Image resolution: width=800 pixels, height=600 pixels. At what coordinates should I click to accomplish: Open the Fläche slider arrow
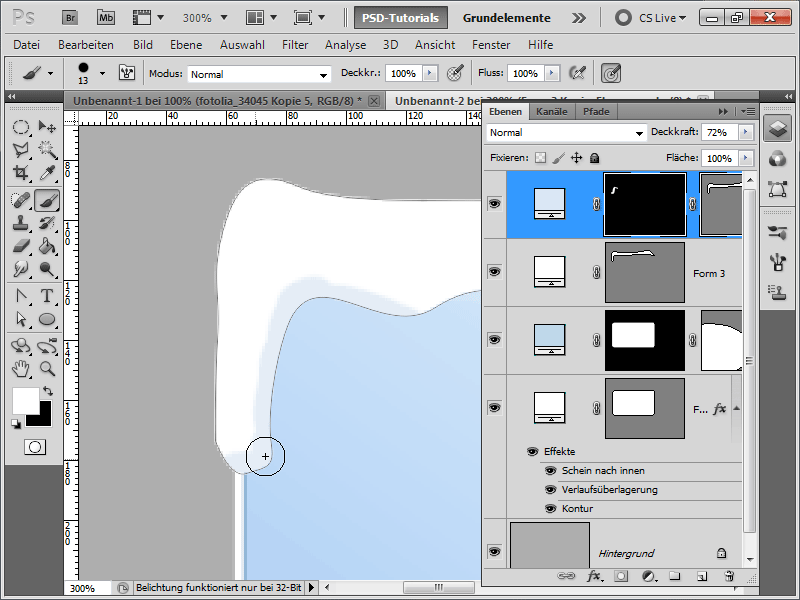coord(745,158)
